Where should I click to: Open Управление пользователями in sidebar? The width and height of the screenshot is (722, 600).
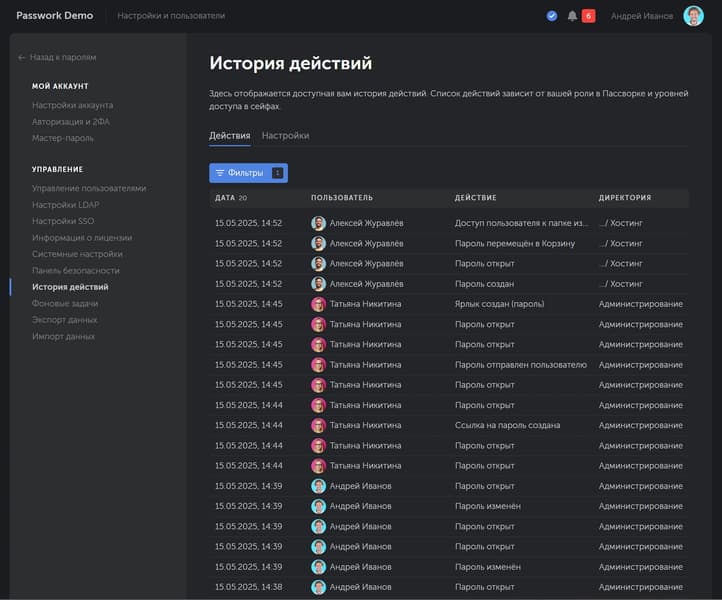pyautogui.click(x=88, y=188)
